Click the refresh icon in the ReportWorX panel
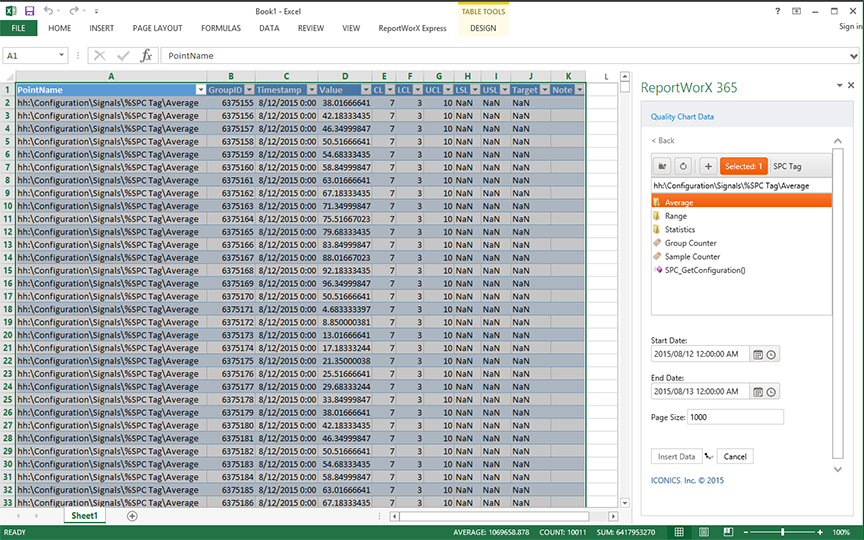This screenshot has height=540, width=864. click(682, 166)
